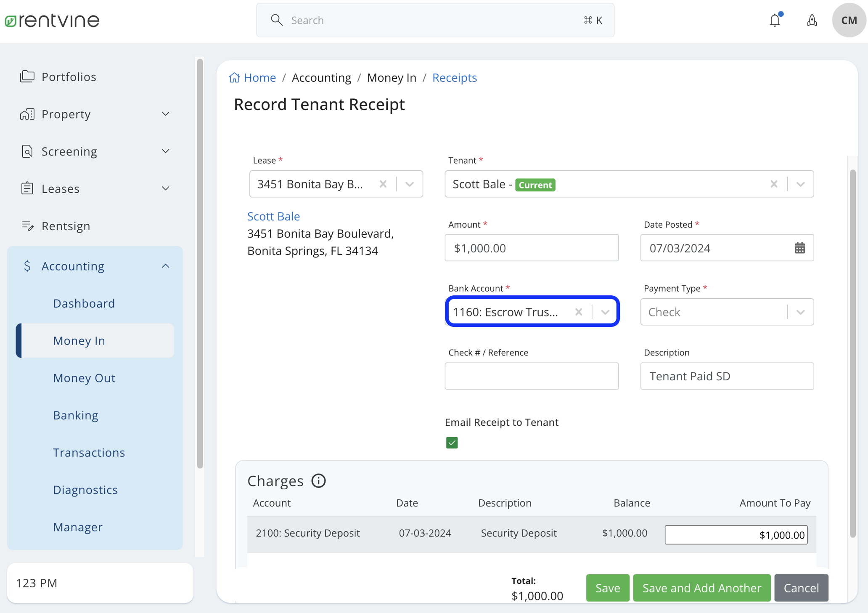This screenshot has width=868, height=613.
Task: Expand the Leases sidebar chevron
Action: pyautogui.click(x=165, y=188)
